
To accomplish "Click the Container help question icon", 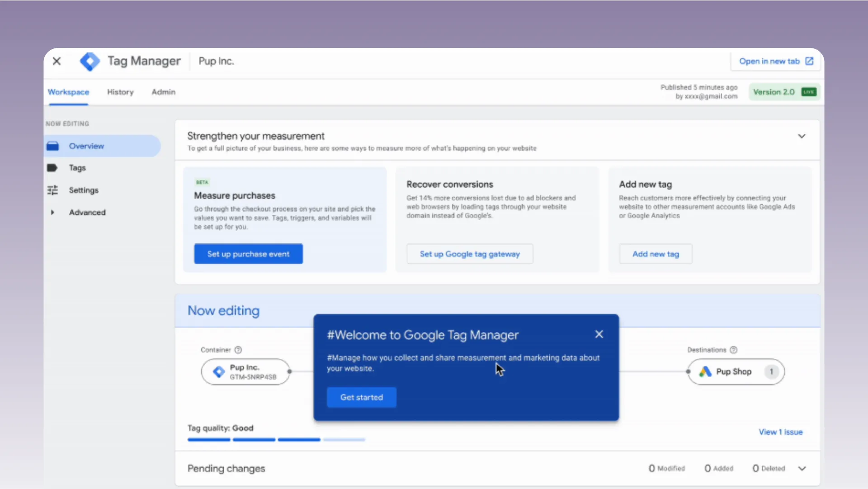I will (x=238, y=350).
